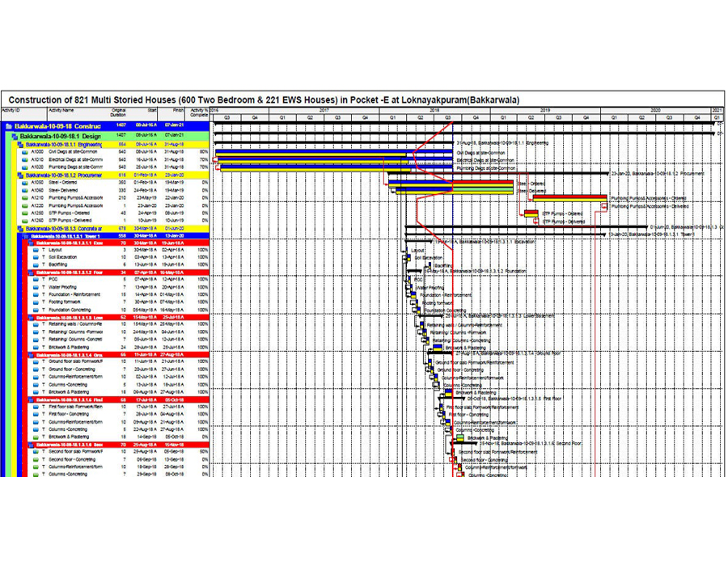Click the 'STP Pumps - Delivered' activity name cell

coord(70,221)
